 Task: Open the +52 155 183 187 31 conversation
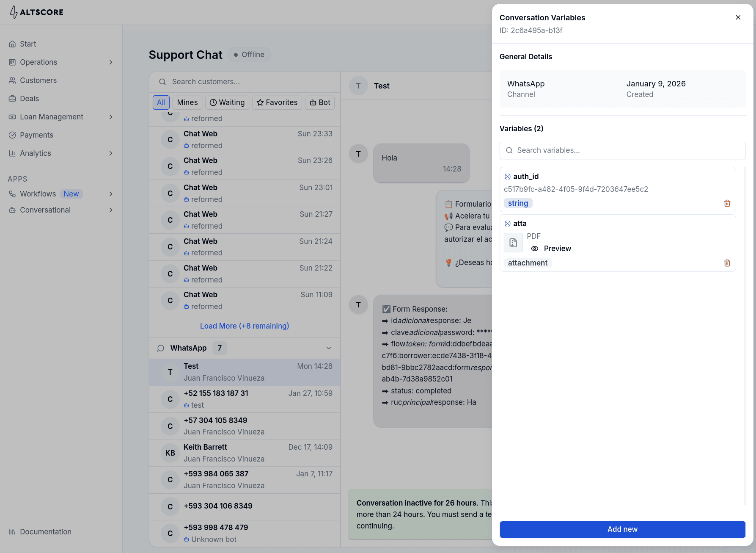(245, 399)
